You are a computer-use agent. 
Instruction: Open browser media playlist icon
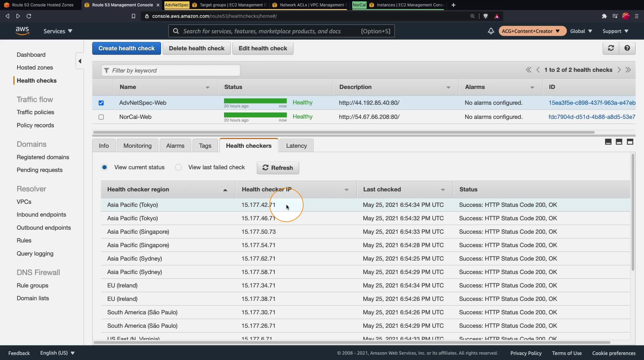(x=615, y=16)
